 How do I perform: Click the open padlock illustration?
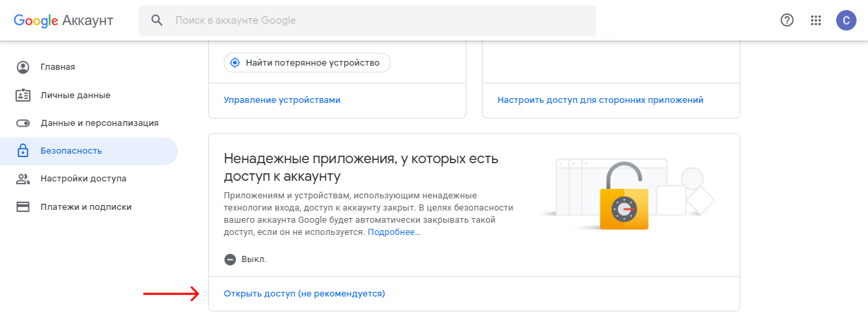coord(624,196)
